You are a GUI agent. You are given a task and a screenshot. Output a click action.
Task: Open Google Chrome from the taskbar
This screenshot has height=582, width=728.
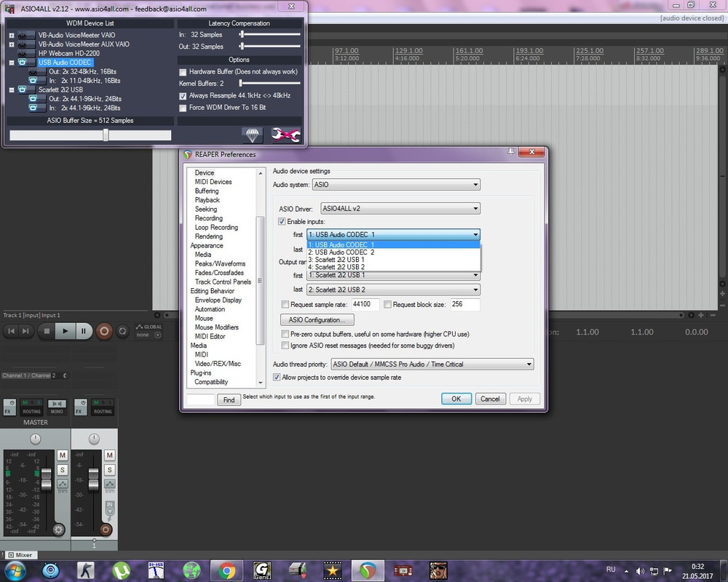(x=226, y=570)
